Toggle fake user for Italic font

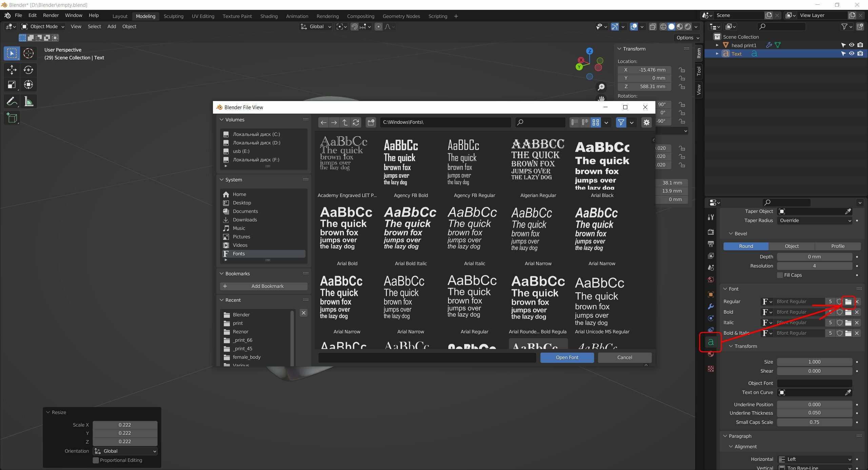coord(840,323)
